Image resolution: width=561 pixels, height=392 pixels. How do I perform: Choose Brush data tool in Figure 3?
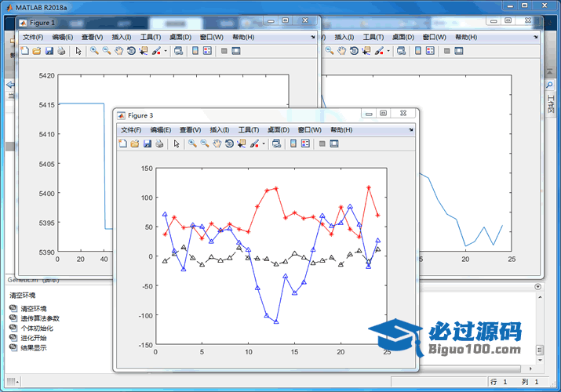coord(254,143)
